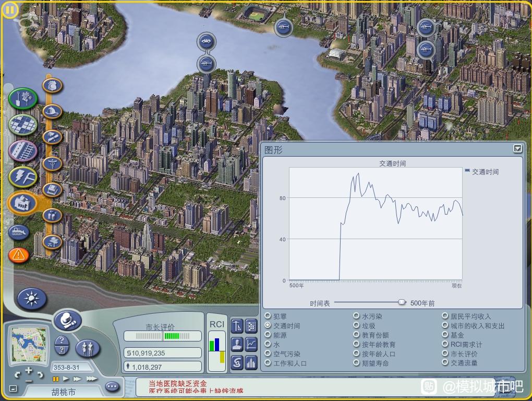The height and width of the screenshot is (401, 532).
Task: Select the police buildings submenu
Action: (52, 85)
